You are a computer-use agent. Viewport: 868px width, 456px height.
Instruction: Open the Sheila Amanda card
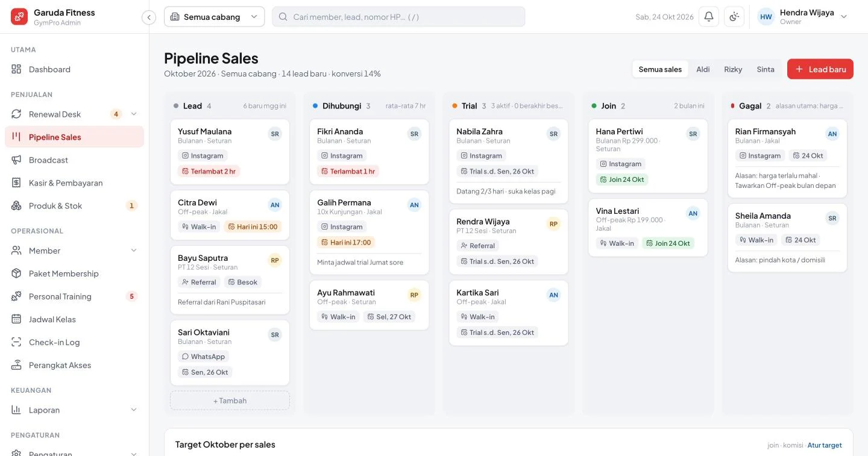point(787,238)
